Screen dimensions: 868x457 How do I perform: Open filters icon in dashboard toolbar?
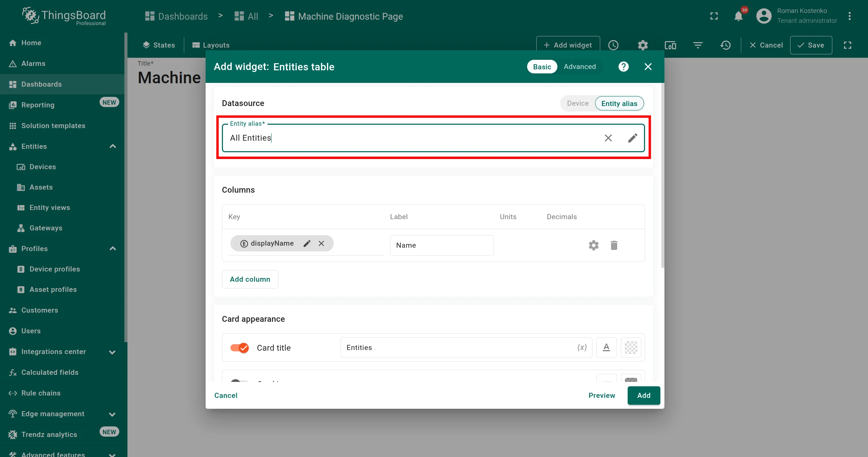(x=698, y=45)
